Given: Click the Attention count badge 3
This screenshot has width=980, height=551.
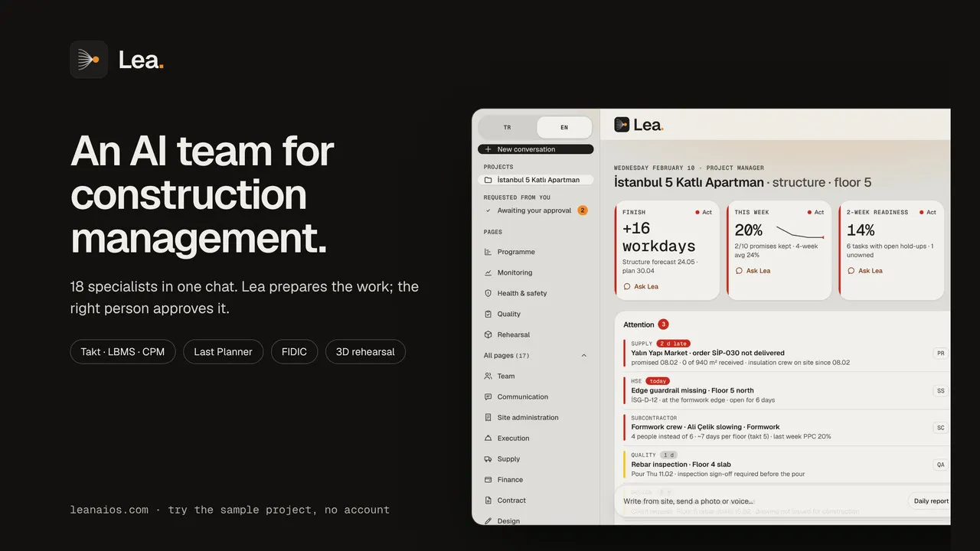Looking at the screenshot, I should pyautogui.click(x=663, y=324).
